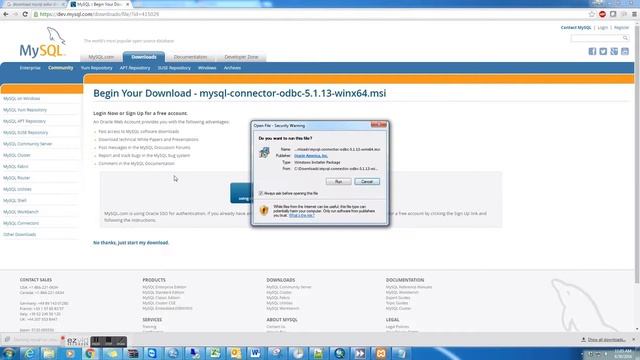
Task: Open the Archives nav item
Action: click(x=232, y=68)
